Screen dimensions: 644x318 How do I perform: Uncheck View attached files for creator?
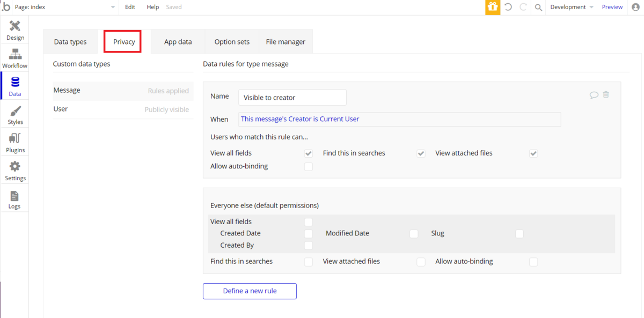[533, 153]
